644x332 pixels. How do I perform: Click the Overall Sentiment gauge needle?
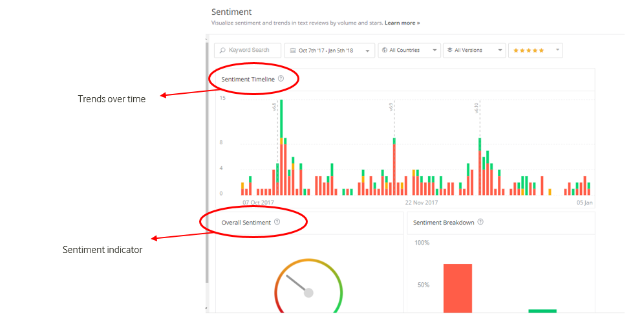pyautogui.click(x=297, y=283)
